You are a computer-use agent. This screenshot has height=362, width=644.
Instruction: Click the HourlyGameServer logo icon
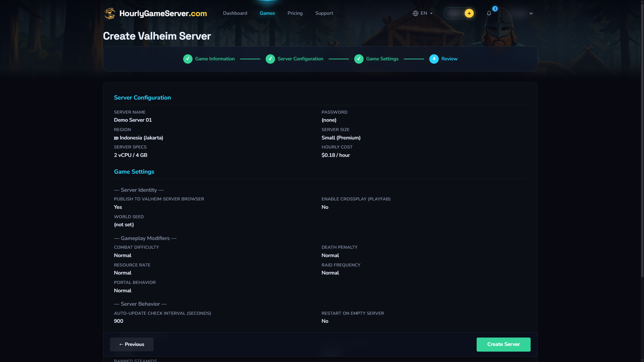110,13
